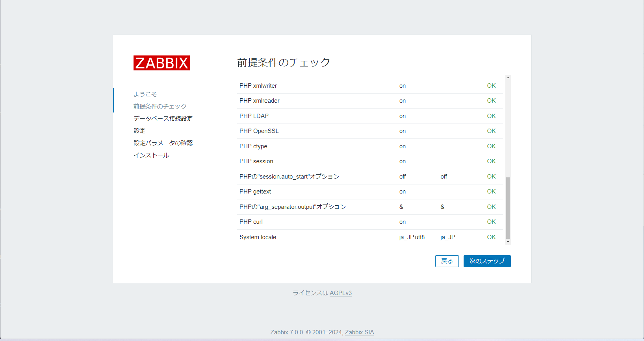Click the 戻る button
The height and width of the screenshot is (341, 644).
click(x=447, y=261)
